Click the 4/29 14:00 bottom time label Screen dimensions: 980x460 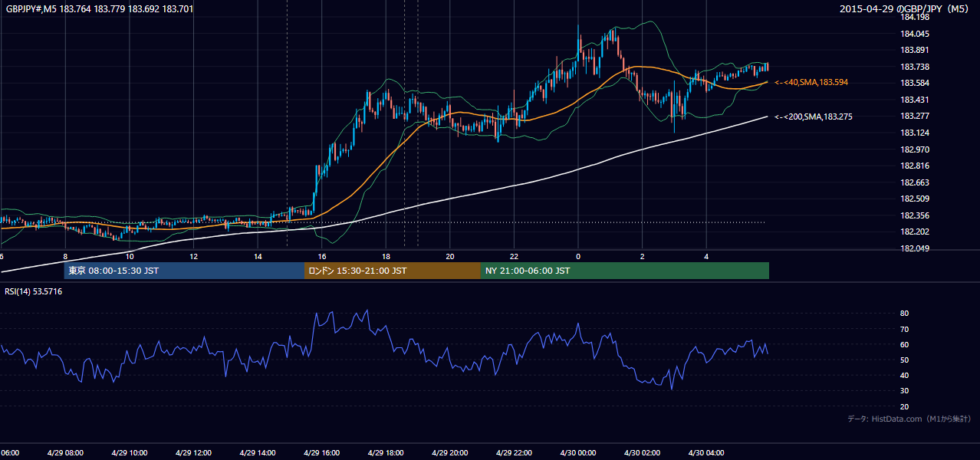(257, 452)
